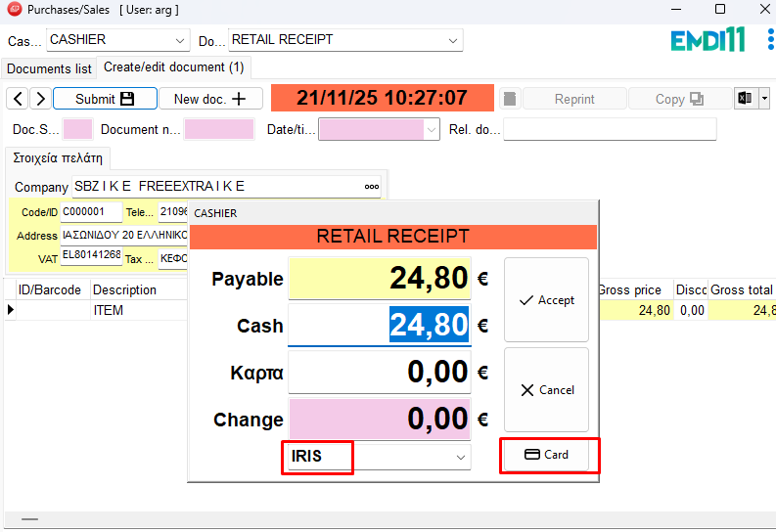The height and width of the screenshot is (532, 776).
Task: Click the Cash amount input field
Action: coord(380,326)
